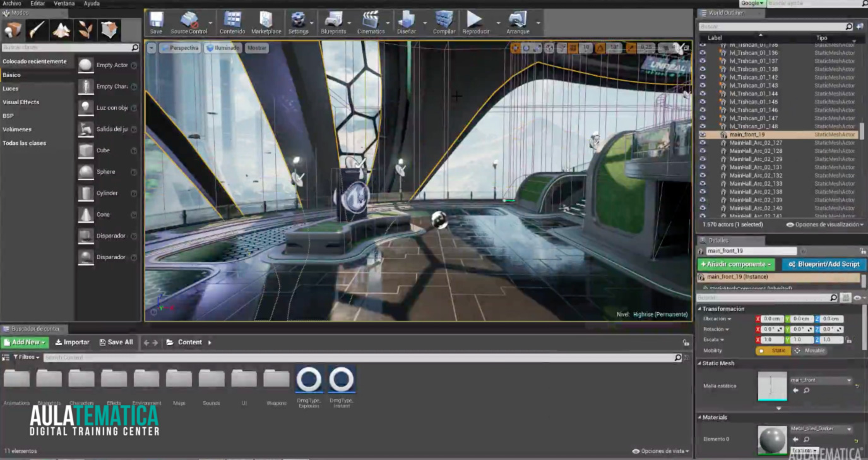Select the Cylinder actor icon
The width and height of the screenshot is (868, 460).
pyautogui.click(x=86, y=193)
